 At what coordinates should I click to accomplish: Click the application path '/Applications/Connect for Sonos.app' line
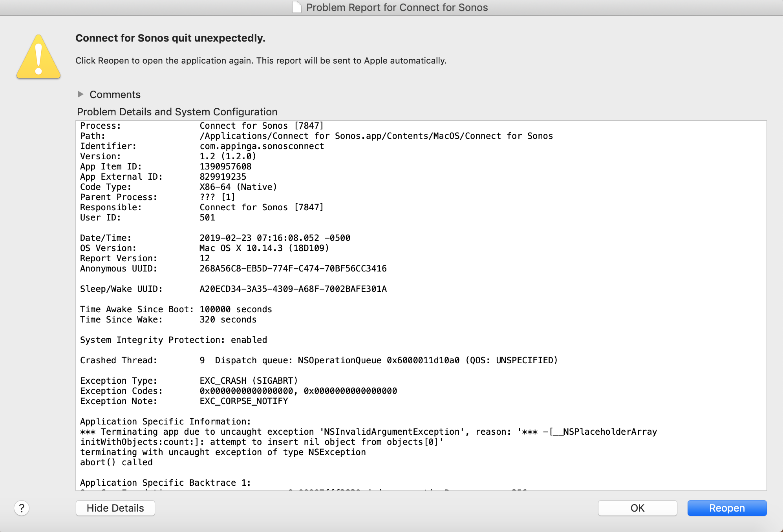click(x=376, y=136)
